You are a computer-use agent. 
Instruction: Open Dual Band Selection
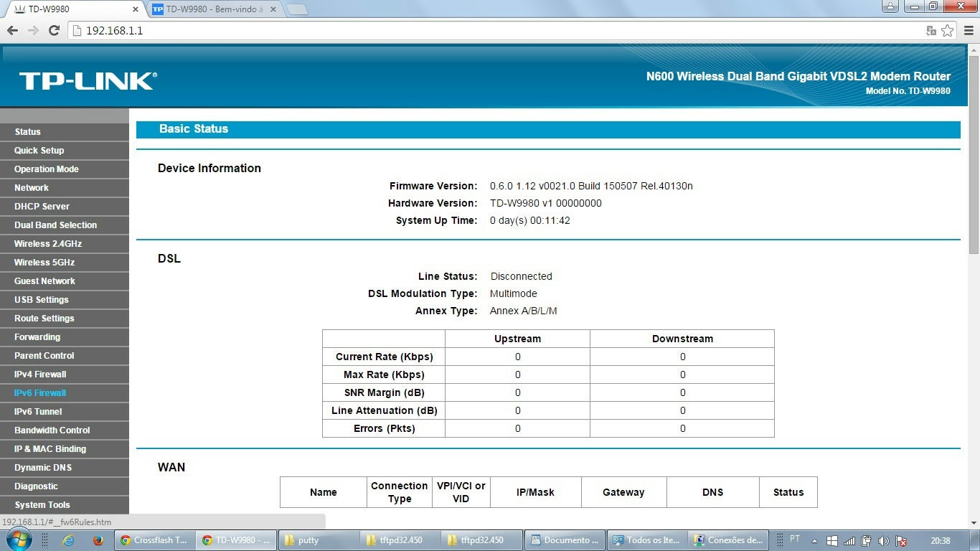tap(65, 225)
